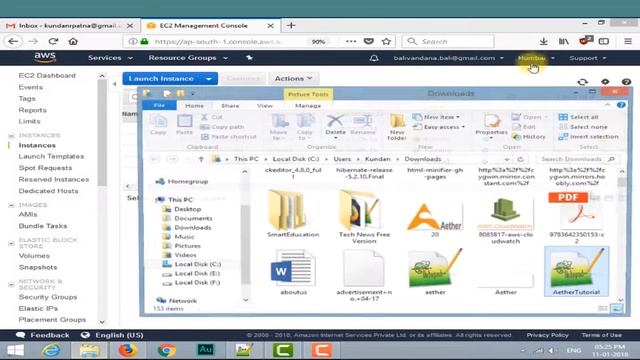Screen dimensions: 640x360
Task: Open AWS notifications bell
Action: click(x=374, y=58)
